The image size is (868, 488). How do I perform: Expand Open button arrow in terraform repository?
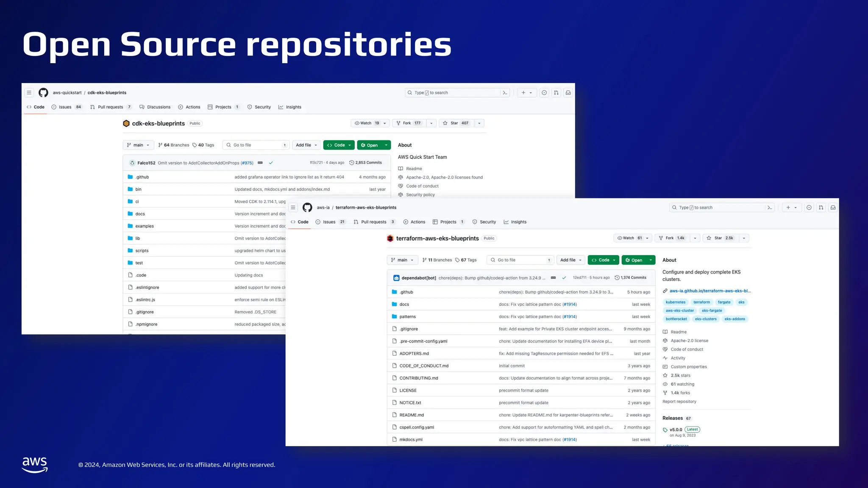(651, 260)
